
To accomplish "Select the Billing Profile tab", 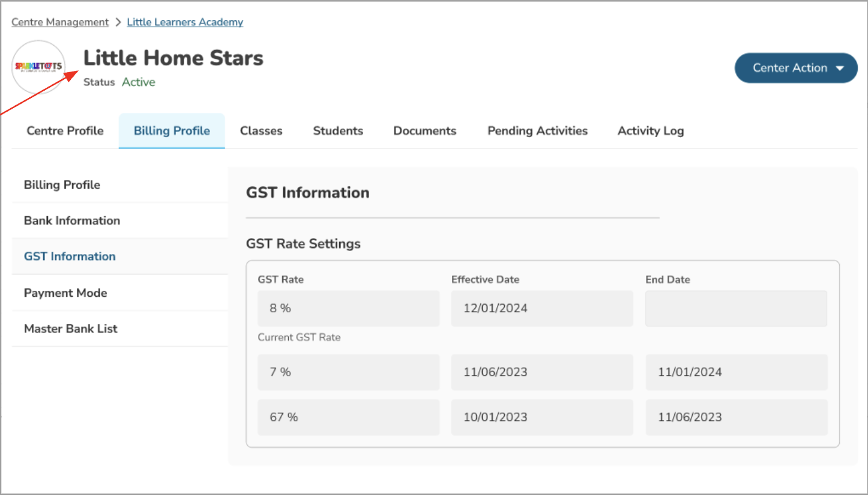I will [x=172, y=130].
